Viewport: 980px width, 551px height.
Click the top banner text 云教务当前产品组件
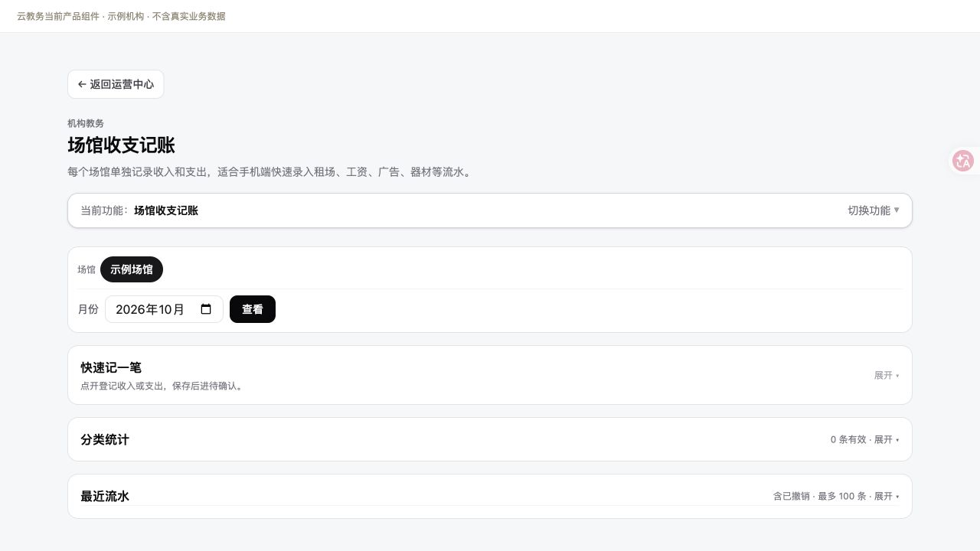(58, 16)
